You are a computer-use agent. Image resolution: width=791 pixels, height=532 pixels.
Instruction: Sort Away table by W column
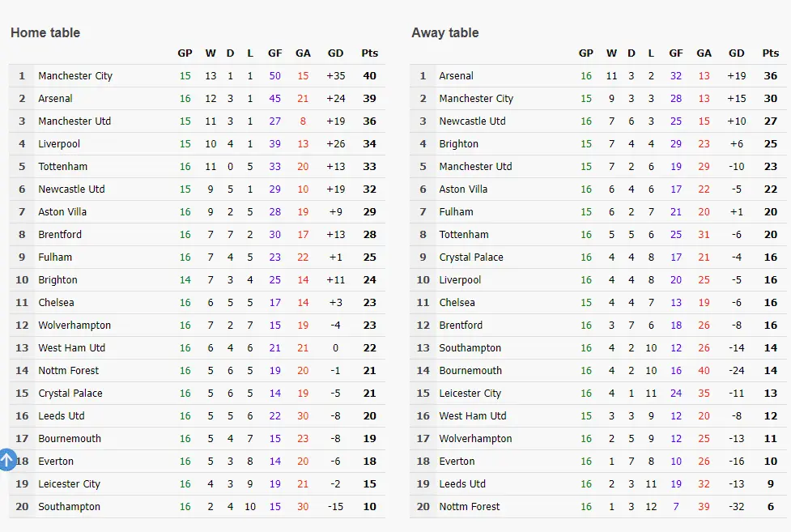(611, 53)
